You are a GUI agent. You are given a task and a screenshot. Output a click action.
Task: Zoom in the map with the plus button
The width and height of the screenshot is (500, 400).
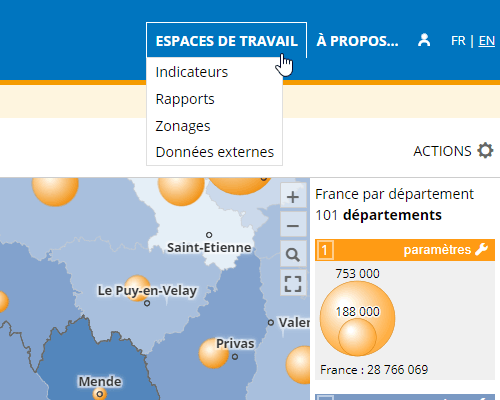[x=293, y=197]
